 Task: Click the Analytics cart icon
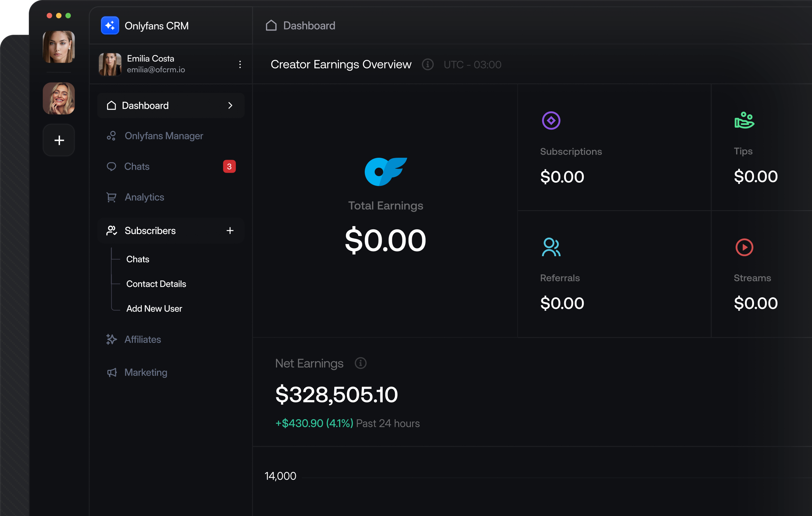111,197
